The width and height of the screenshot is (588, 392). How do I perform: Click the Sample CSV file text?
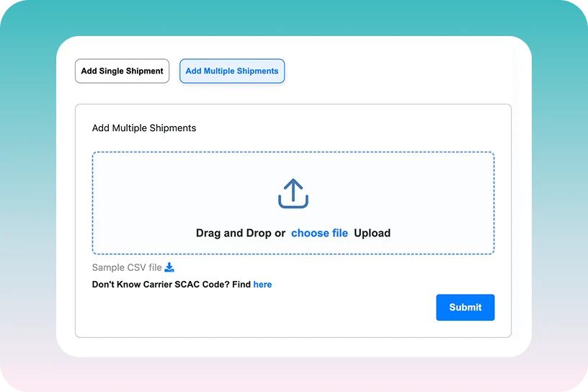point(127,267)
